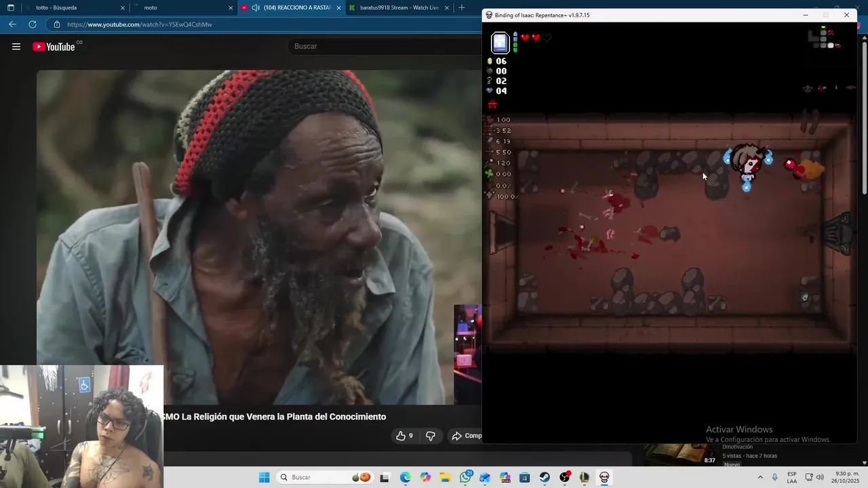The image size is (868, 488).
Task: Click the red pentagram icon in HUD
Action: 493,104
